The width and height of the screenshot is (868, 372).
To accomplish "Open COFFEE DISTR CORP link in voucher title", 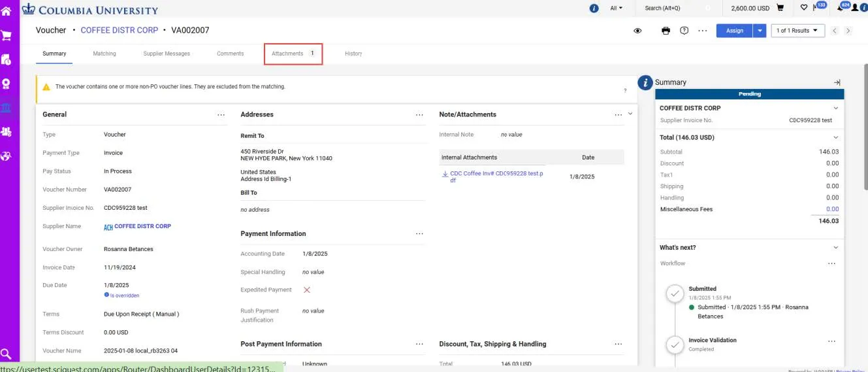I will point(120,30).
